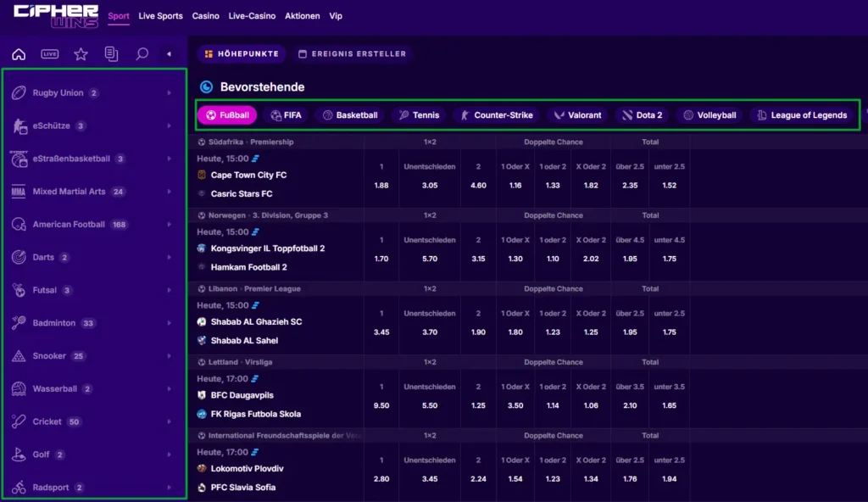Click the Cipher Wins logo
The image size is (868, 502).
click(56, 17)
